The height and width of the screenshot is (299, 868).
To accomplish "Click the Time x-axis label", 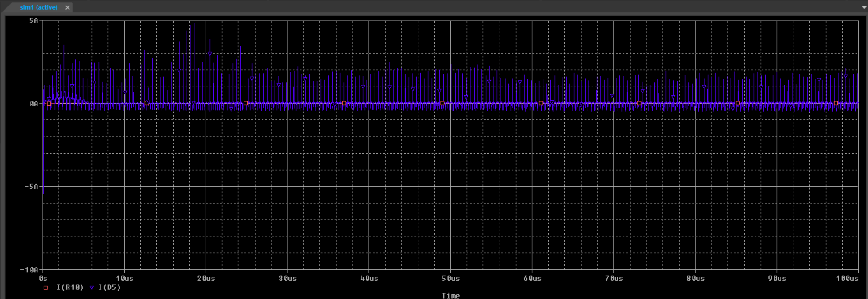I will [x=450, y=295].
